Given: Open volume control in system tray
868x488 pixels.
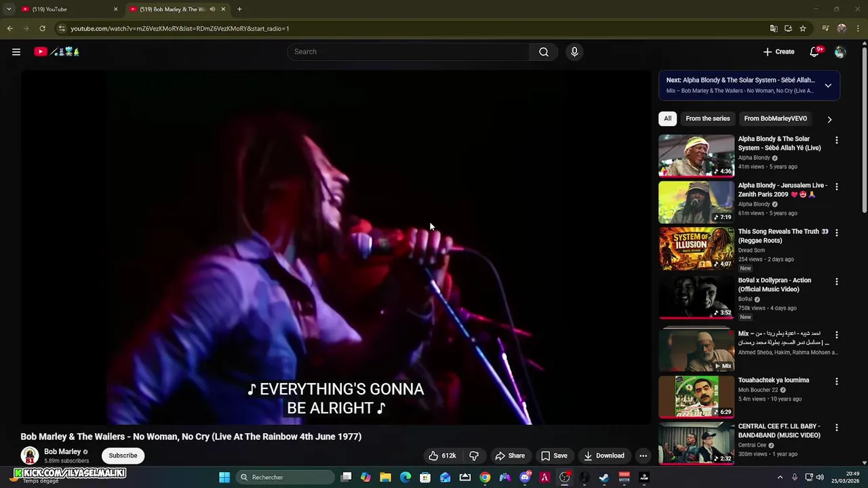Looking at the screenshot, I should coord(820,477).
